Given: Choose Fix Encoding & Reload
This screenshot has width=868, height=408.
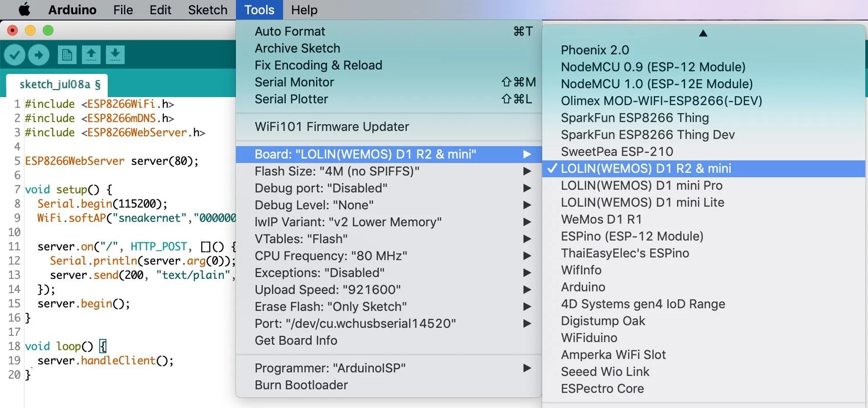Looking at the screenshot, I should tap(389, 65).
